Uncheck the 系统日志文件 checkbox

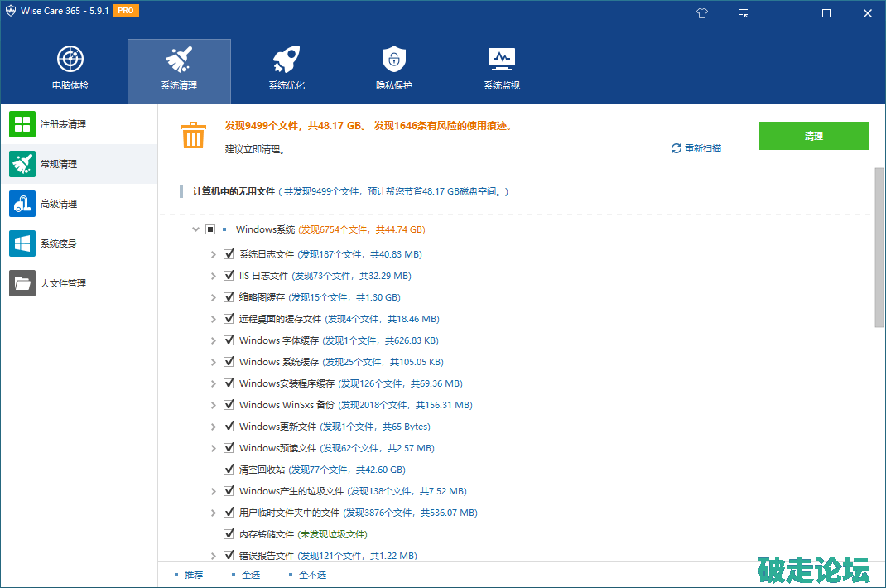pyautogui.click(x=229, y=254)
